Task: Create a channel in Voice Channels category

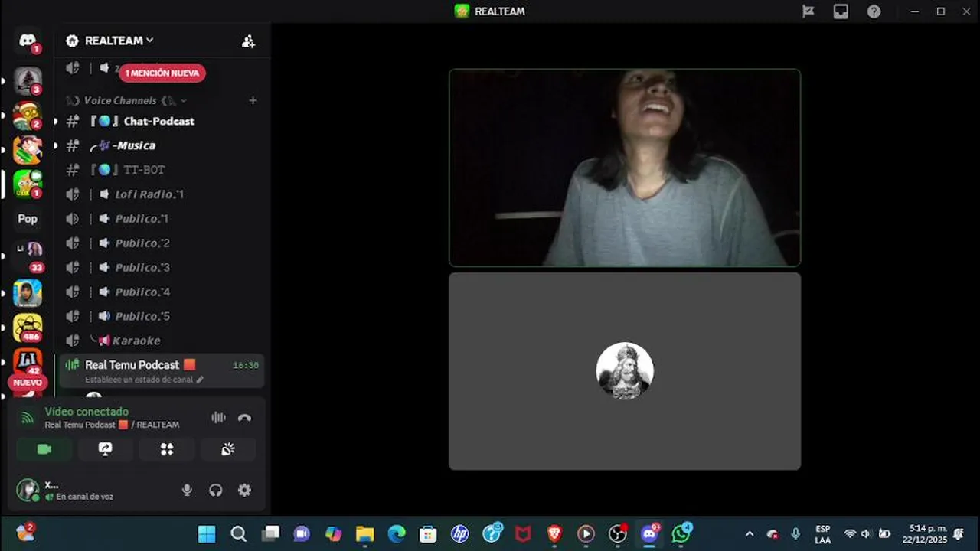Action: [x=253, y=100]
